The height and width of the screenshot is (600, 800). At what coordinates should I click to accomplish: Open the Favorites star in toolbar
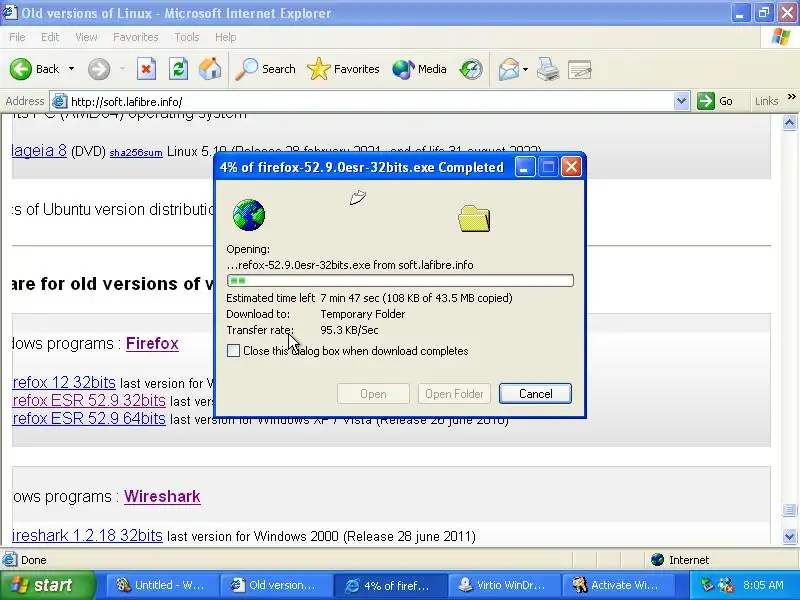(x=343, y=69)
